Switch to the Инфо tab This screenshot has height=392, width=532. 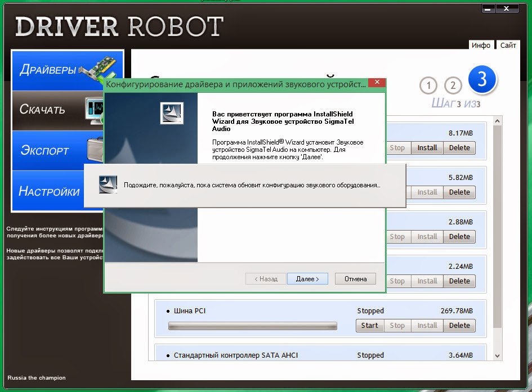[x=481, y=45]
